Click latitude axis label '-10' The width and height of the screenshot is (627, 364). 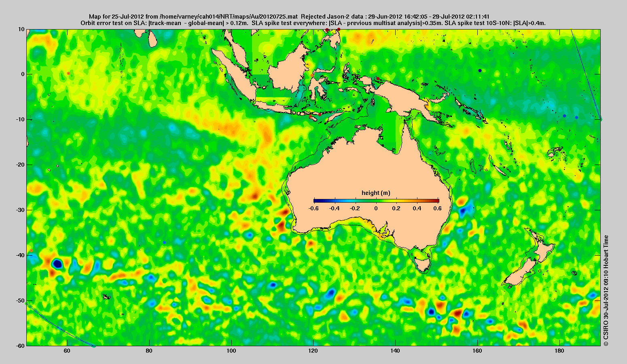(20, 119)
